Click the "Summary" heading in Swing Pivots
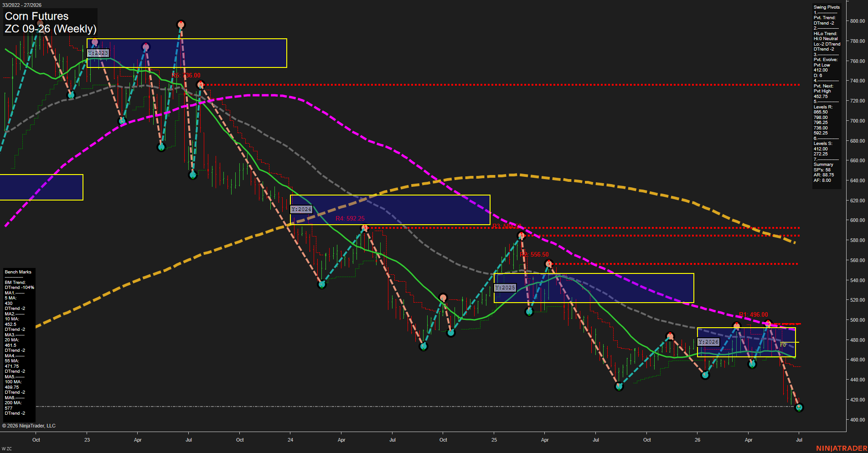The width and height of the screenshot is (868, 453). (823, 165)
